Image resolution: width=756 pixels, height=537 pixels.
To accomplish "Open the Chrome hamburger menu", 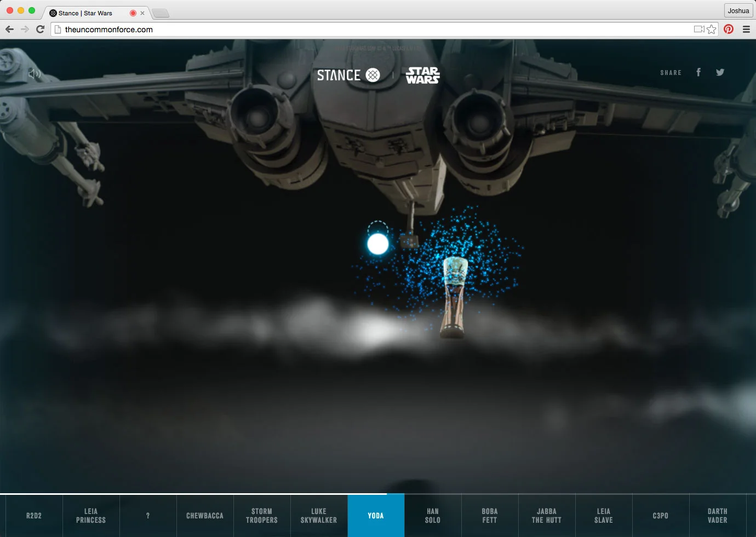I will 746,29.
